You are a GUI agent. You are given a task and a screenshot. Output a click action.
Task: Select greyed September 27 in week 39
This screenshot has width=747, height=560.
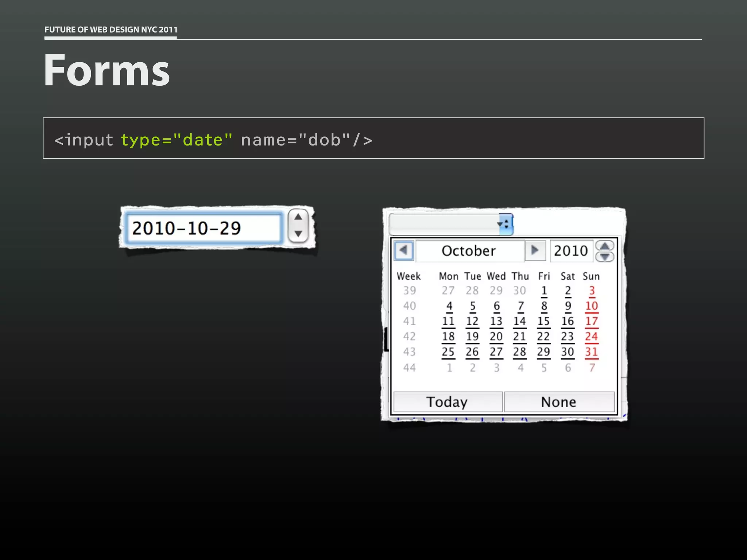pyautogui.click(x=448, y=291)
